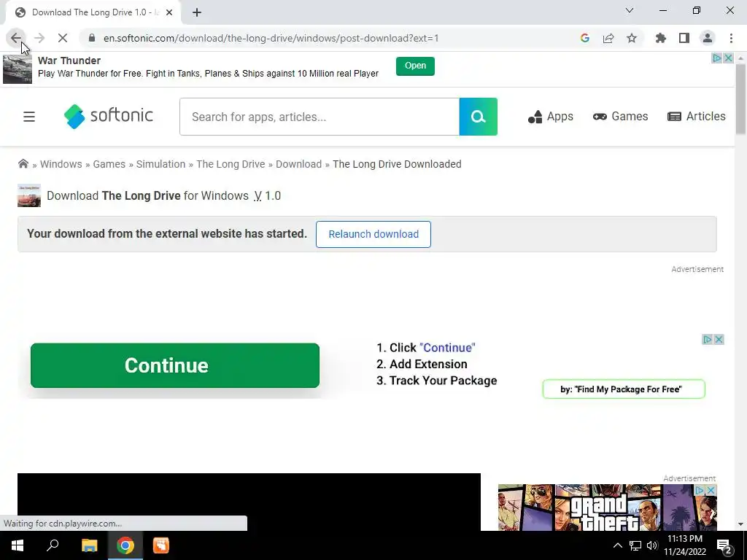Click the page vertical scrollbar thumb
Screen dimensions: 747x560
(x=741, y=99)
